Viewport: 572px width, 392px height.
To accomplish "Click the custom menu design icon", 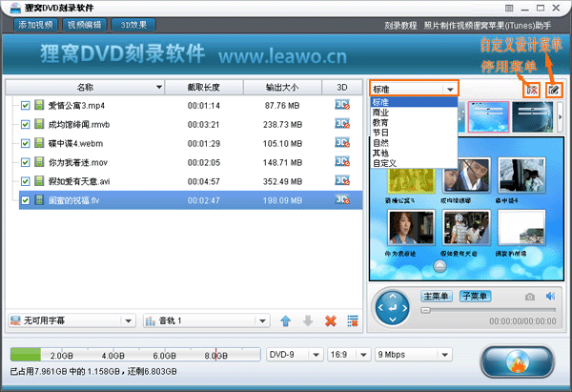I will click(554, 90).
